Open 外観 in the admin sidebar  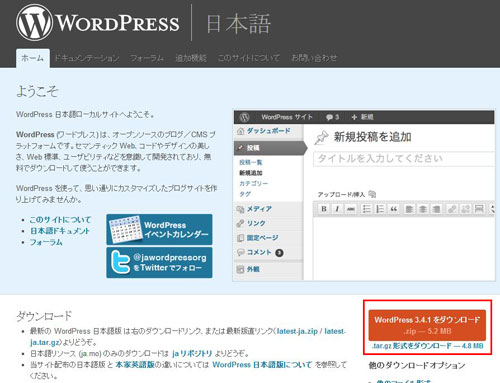click(268, 269)
